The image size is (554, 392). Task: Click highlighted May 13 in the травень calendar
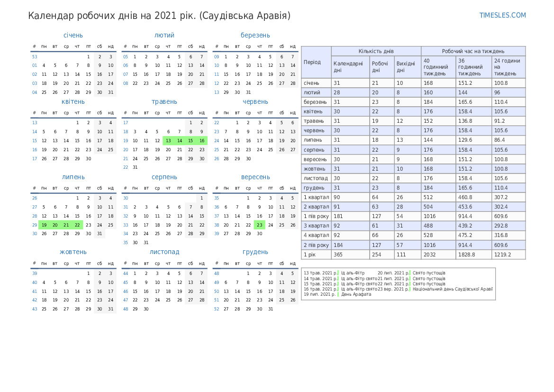168,141
